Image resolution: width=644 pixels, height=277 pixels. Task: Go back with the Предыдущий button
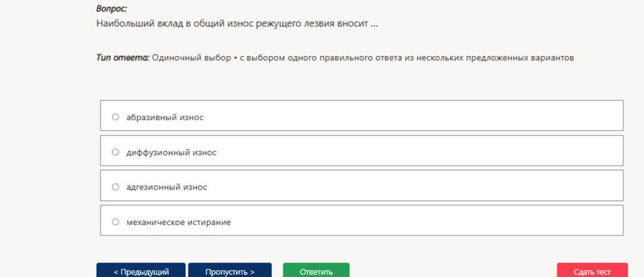pos(141,271)
